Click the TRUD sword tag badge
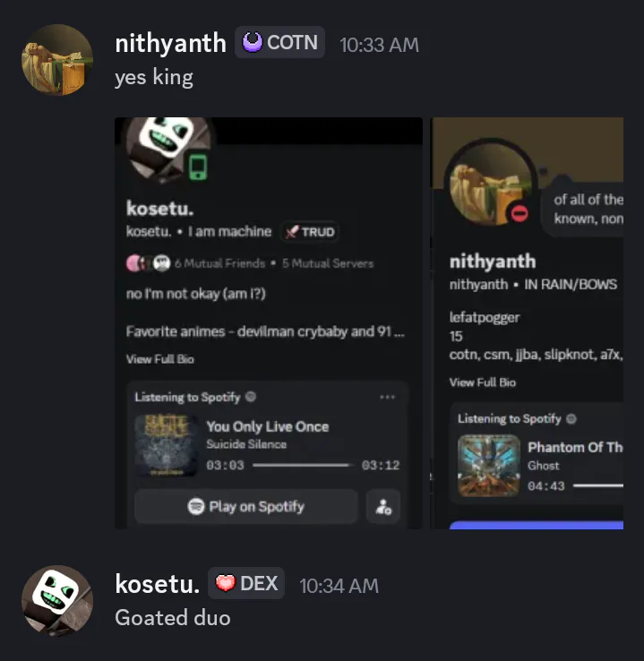The height and width of the screenshot is (661, 644). (310, 232)
